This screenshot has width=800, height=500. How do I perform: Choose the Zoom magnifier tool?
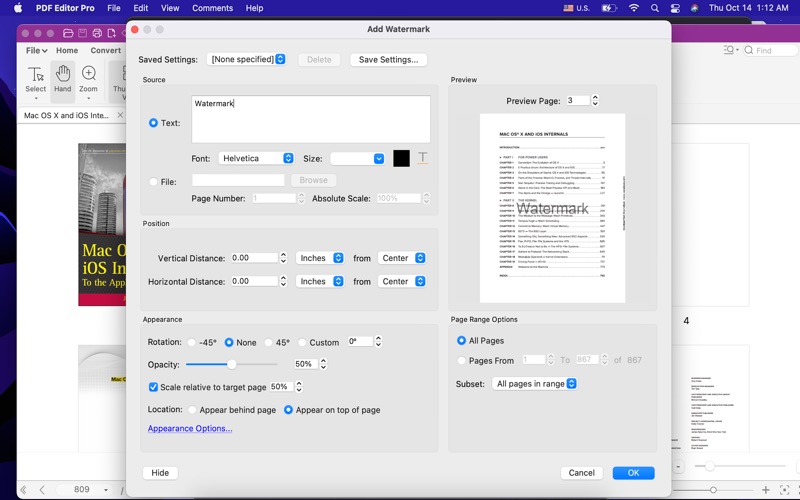(88, 81)
